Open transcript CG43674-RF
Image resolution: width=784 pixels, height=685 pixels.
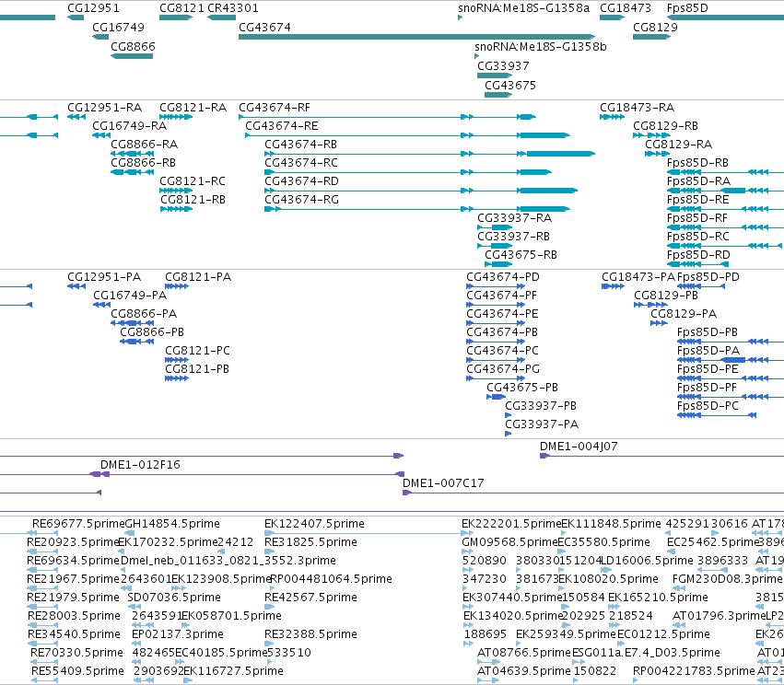point(274,108)
